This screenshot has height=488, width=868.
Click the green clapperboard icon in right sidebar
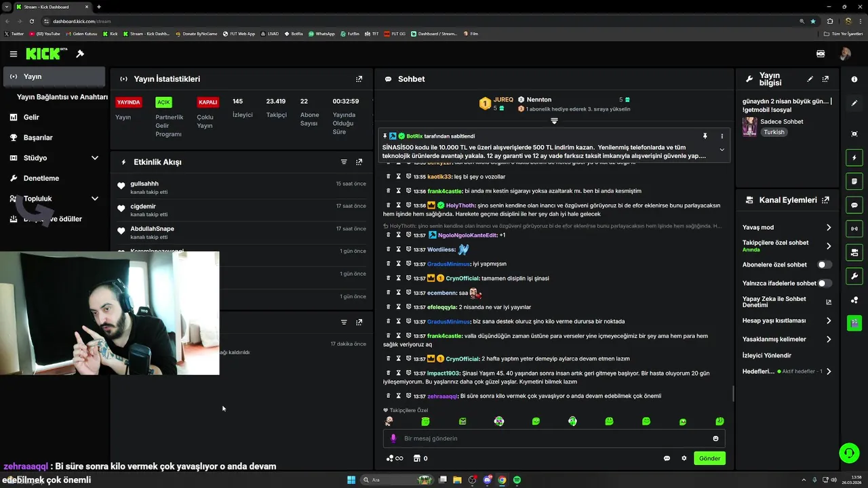(x=854, y=323)
